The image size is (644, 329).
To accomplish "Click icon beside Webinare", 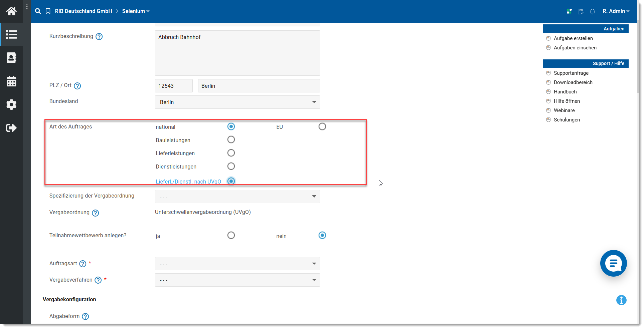I will click(x=548, y=110).
